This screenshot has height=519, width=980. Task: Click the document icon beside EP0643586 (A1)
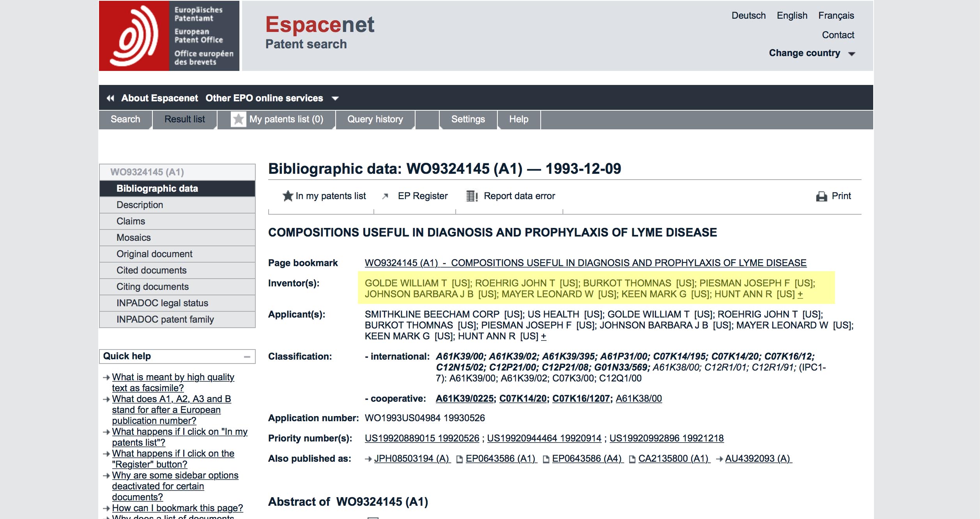(459, 459)
